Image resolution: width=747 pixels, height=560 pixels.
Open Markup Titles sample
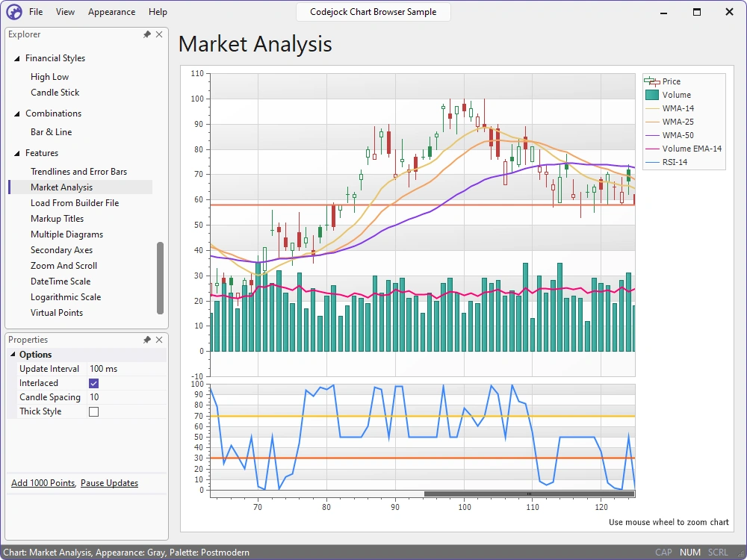click(58, 219)
